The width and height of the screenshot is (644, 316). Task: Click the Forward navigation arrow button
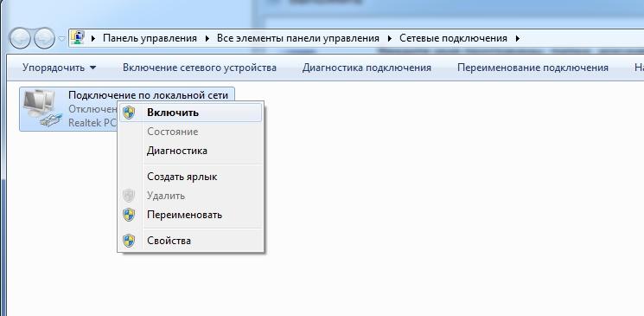[44, 39]
